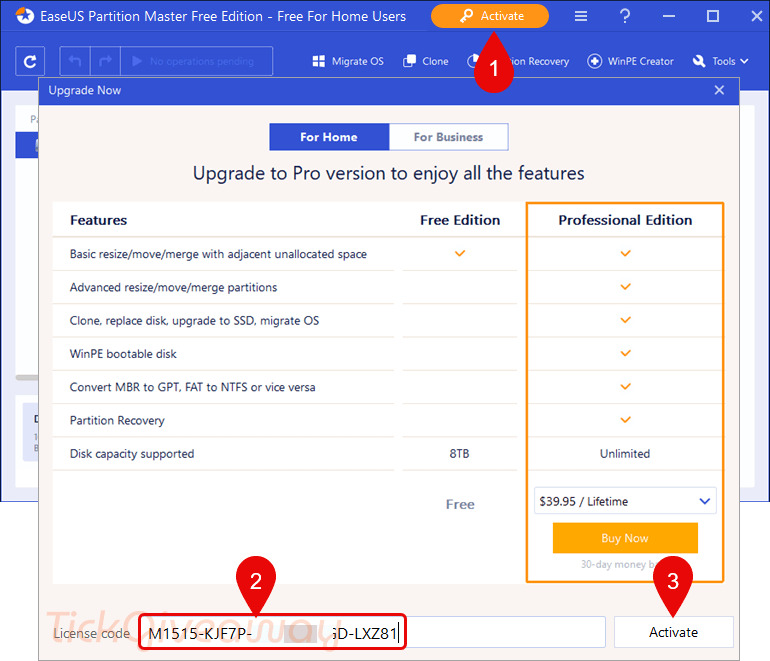Close the Upgrade Now dialog
This screenshot has height=661, width=770.
point(719,90)
